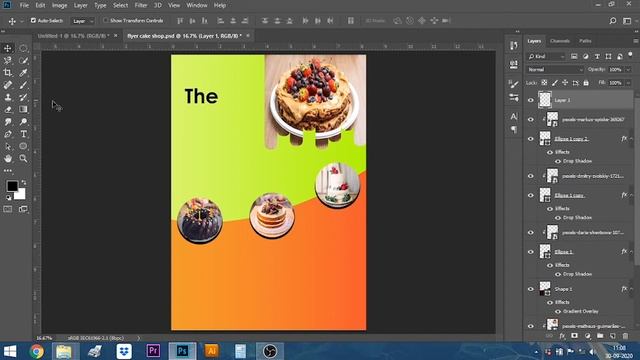640x360 pixels.
Task: Select the Healing Brush tool
Action: click(x=8, y=85)
